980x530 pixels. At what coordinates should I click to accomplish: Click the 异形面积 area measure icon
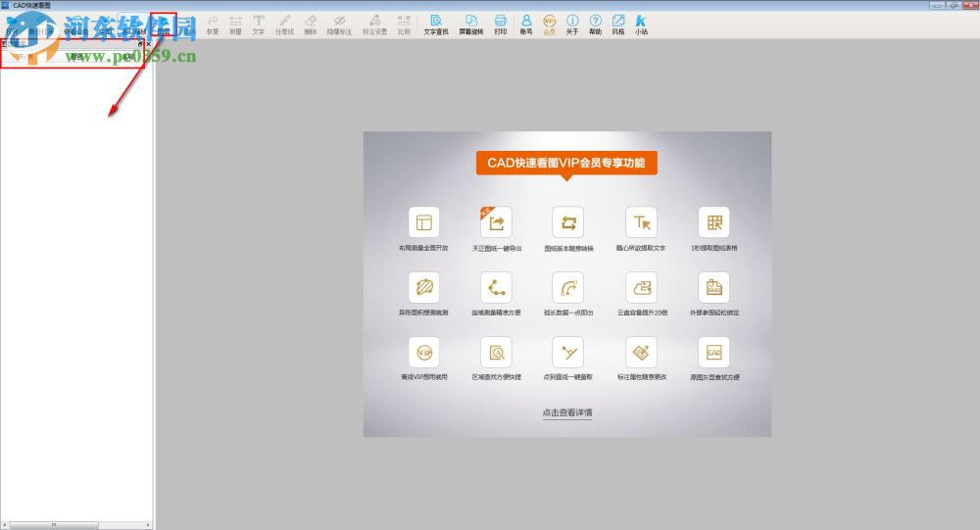tap(423, 287)
